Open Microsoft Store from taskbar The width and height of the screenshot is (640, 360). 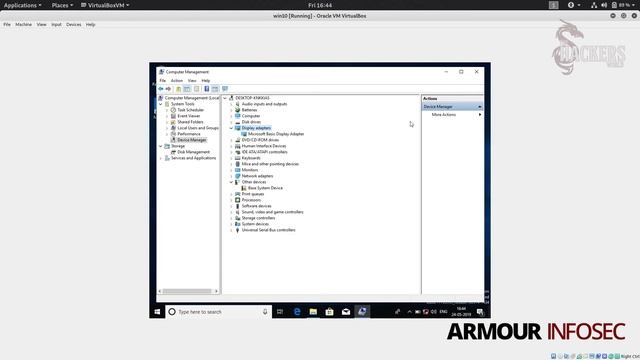point(329,312)
